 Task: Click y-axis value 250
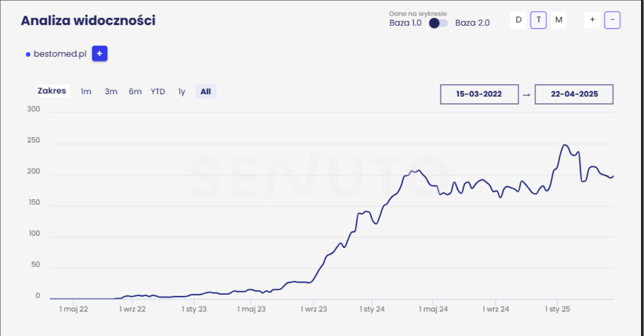(33, 140)
